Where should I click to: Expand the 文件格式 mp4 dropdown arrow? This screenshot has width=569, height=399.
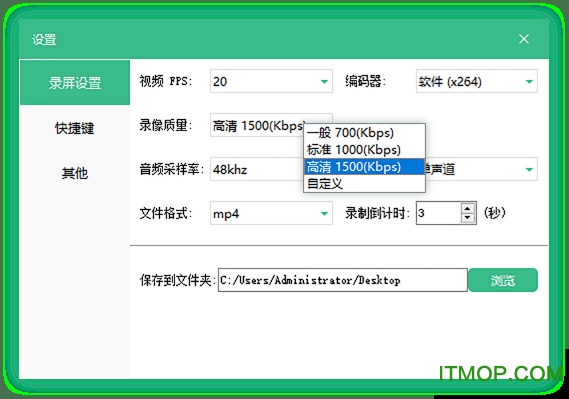(x=324, y=214)
